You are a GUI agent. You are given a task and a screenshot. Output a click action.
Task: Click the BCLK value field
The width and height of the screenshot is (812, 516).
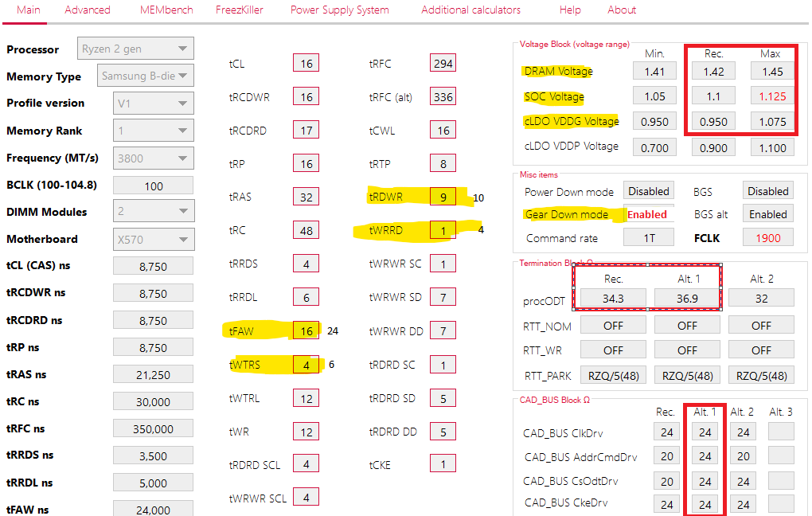click(154, 186)
